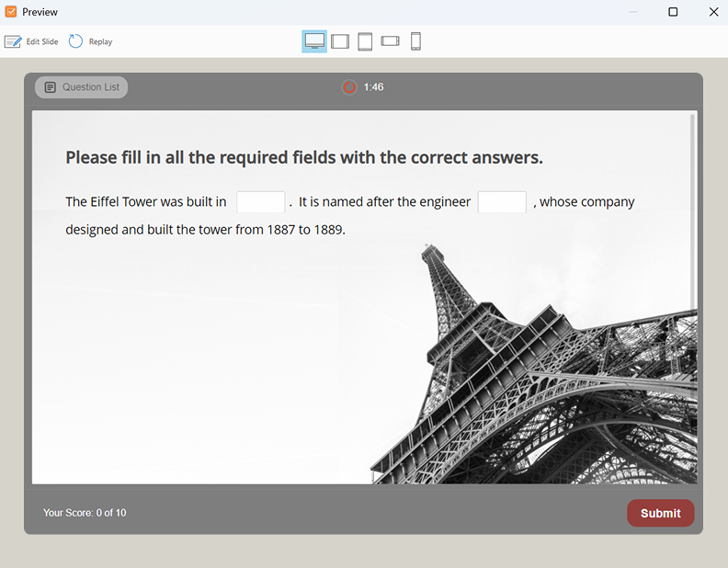Click the Preview app icon in title bar
Screen dimensions: 728x568
point(11,12)
